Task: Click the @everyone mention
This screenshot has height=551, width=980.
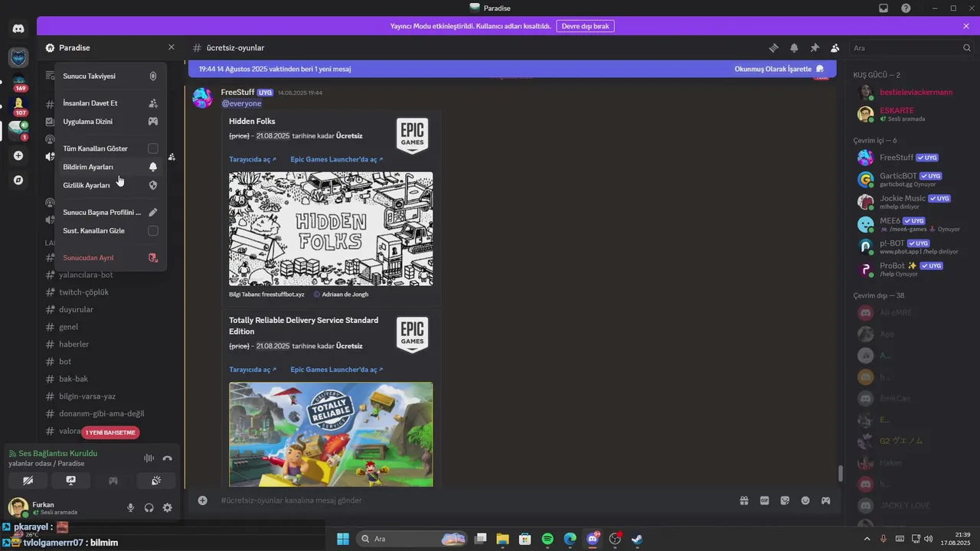Action: point(241,103)
